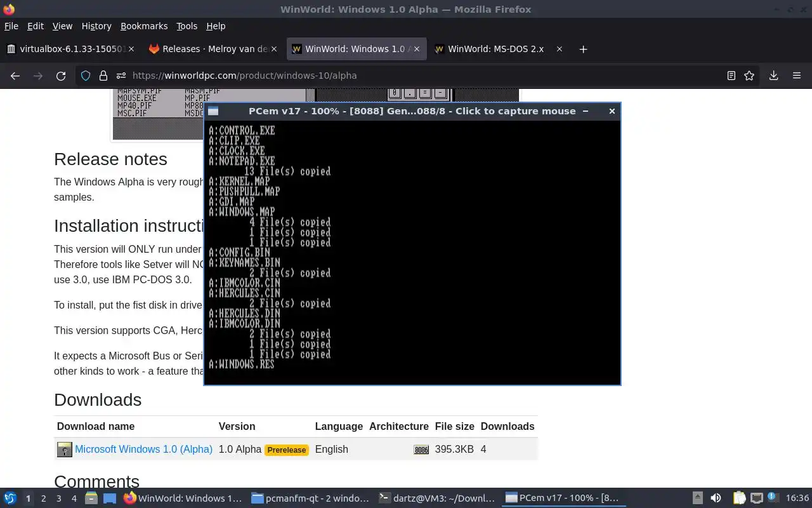Click the Version column header
Viewport: 812px width, 508px height.
tap(237, 426)
